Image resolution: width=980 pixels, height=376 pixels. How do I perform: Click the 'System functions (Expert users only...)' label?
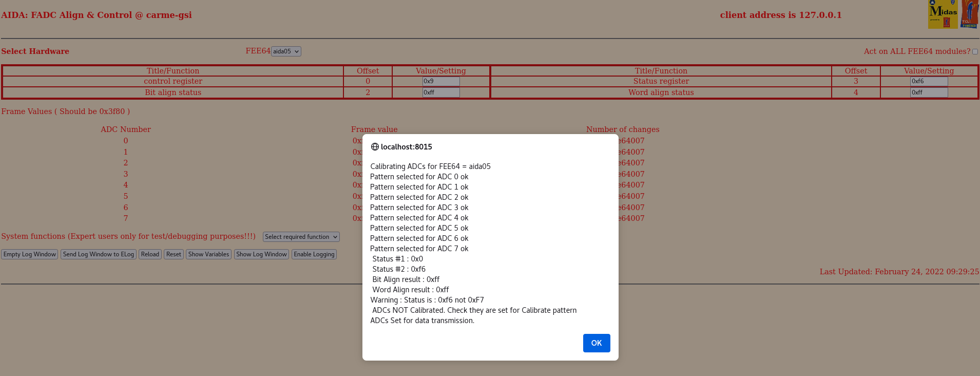(128, 236)
